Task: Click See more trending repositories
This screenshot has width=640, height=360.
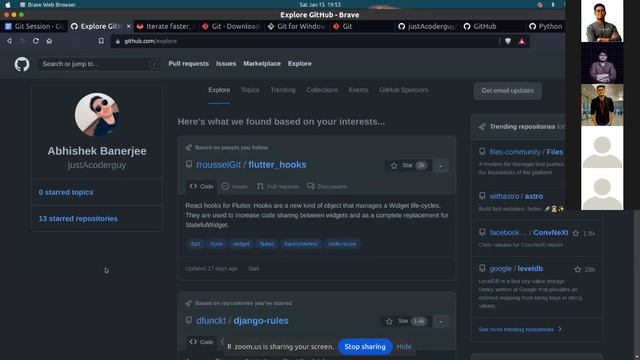Action: pyautogui.click(x=520, y=329)
